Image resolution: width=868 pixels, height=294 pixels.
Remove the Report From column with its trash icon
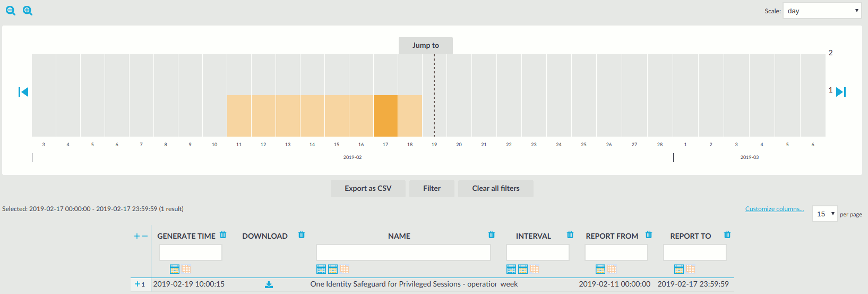click(649, 234)
